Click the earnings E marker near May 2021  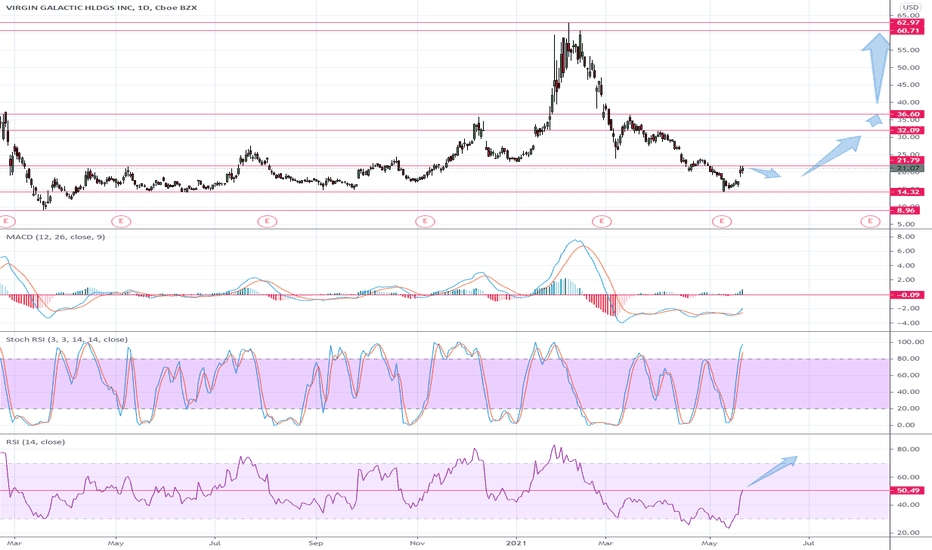point(722,221)
